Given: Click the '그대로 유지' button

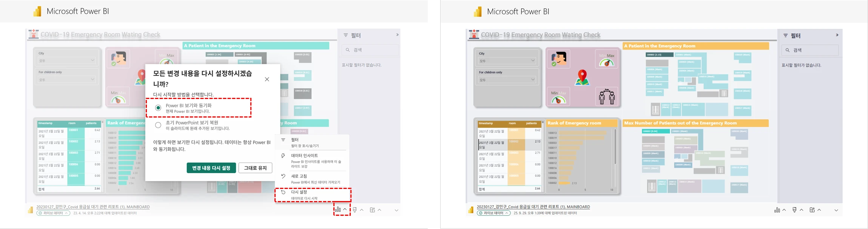Looking at the screenshot, I should 255,168.
